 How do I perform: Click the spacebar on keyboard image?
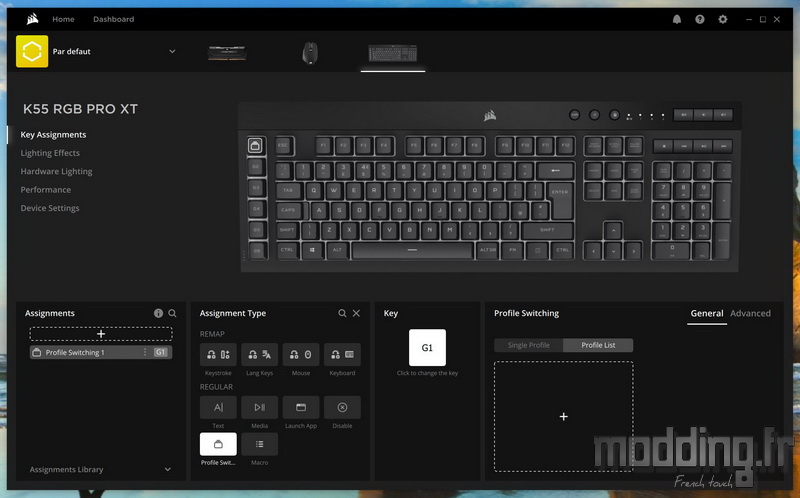[412, 250]
